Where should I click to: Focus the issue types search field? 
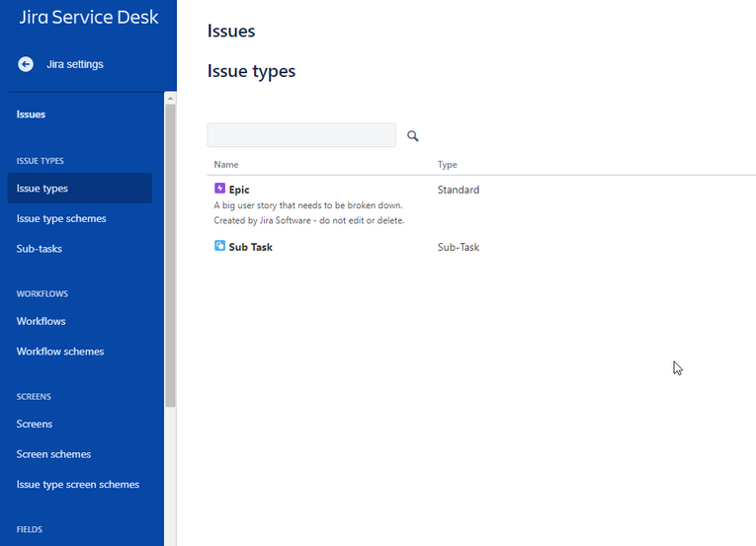tap(301, 135)
